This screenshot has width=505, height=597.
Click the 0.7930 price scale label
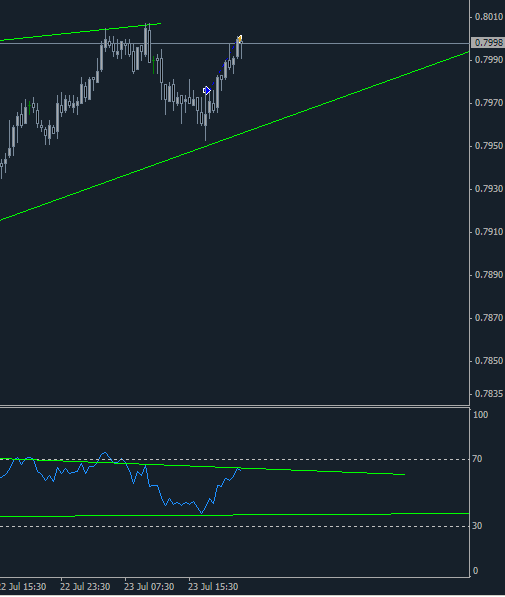tap(489, 189)
